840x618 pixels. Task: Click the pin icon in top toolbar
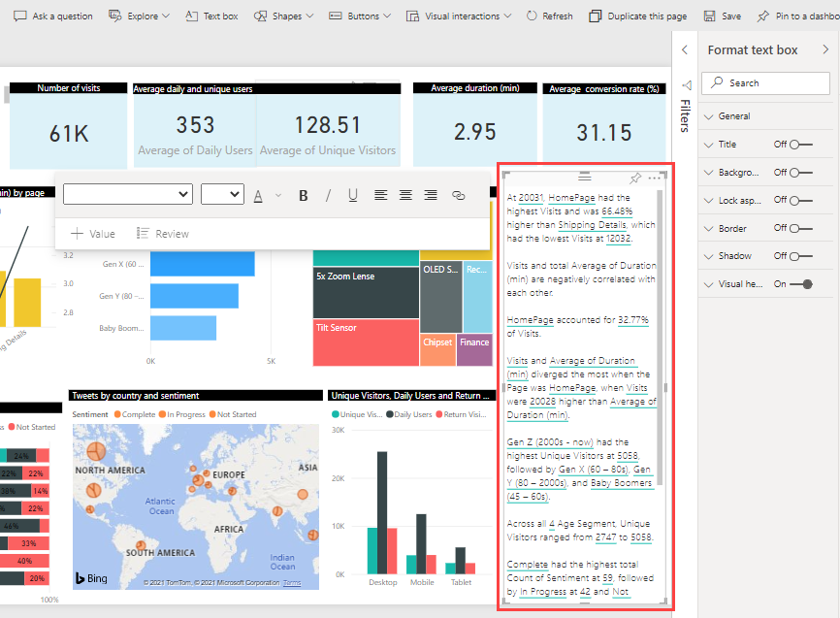click(x=762, y=16)
